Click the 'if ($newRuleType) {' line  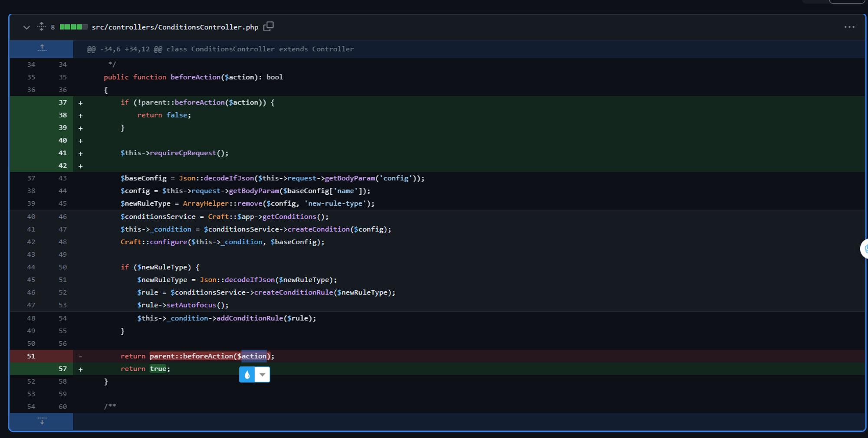tap(160, 267)
